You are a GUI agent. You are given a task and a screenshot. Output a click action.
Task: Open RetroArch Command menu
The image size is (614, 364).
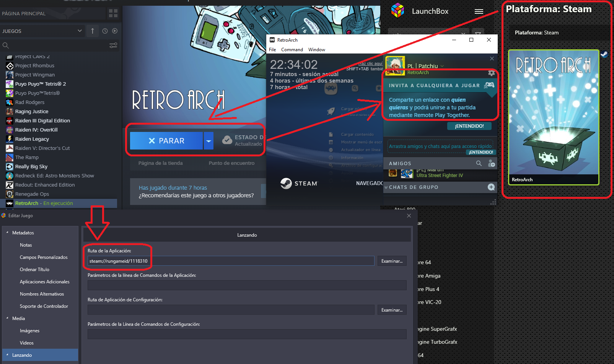(292, 50)
